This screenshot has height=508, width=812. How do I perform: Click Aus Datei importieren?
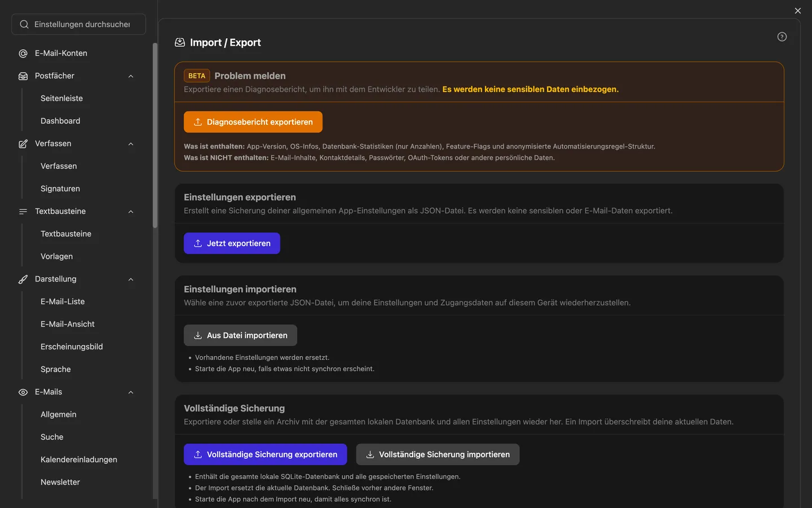coord(240,335)
